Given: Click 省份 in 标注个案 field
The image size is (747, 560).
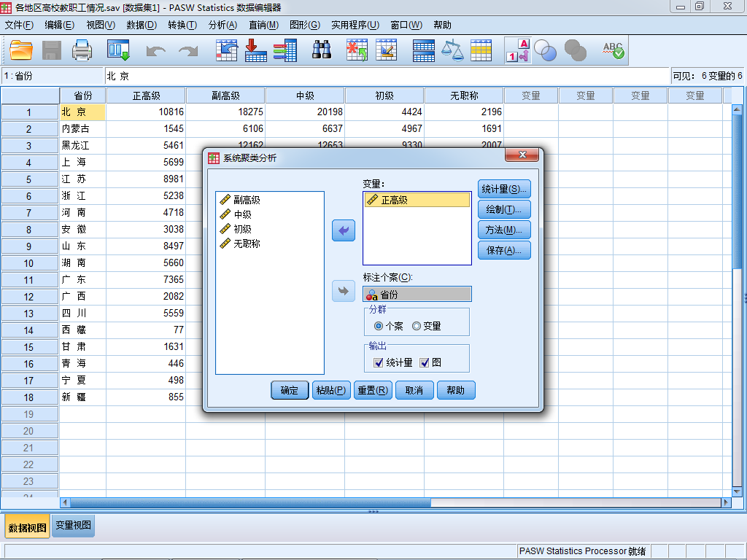Looking at the screenshot, I should point(417,295).
